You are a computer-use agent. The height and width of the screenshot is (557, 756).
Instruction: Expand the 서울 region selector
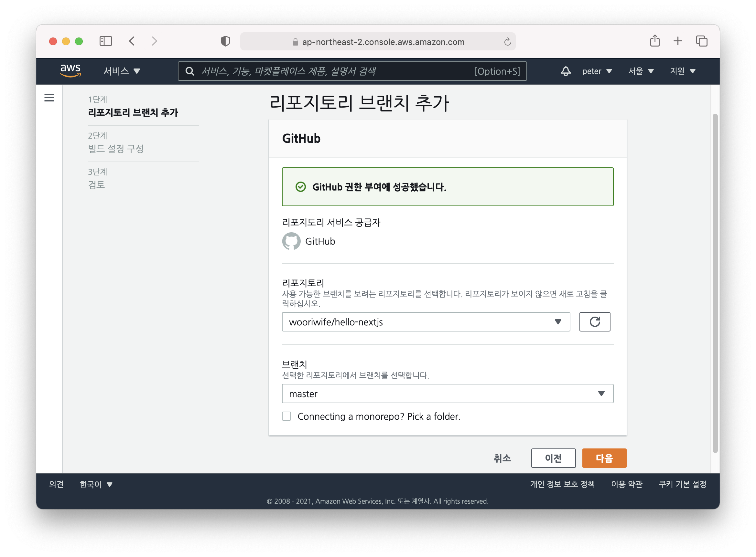[x=641, y=71]
